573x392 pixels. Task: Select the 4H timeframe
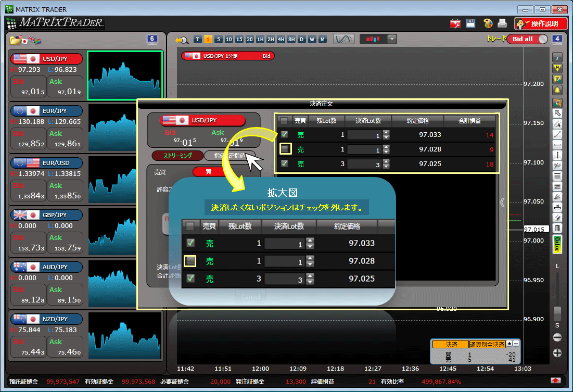coord(281,39)
